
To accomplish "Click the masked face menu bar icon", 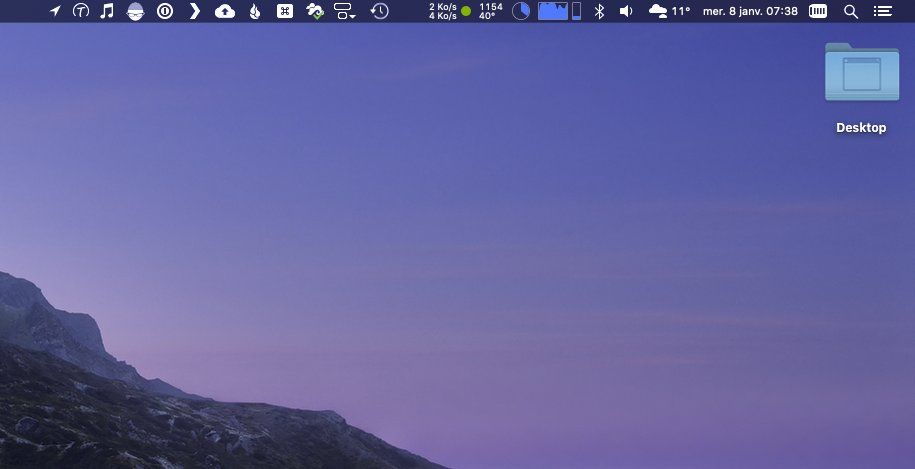I will pyautogui.click(x=136, y=11).
